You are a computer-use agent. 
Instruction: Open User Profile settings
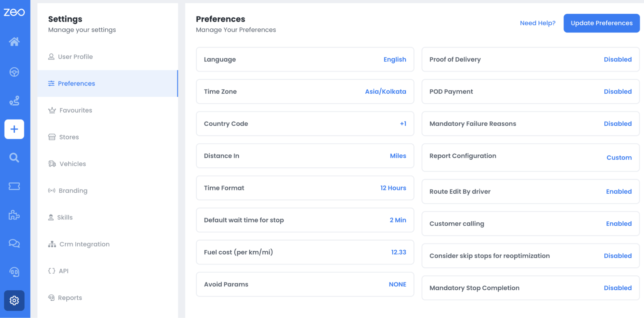click(108, 57)
